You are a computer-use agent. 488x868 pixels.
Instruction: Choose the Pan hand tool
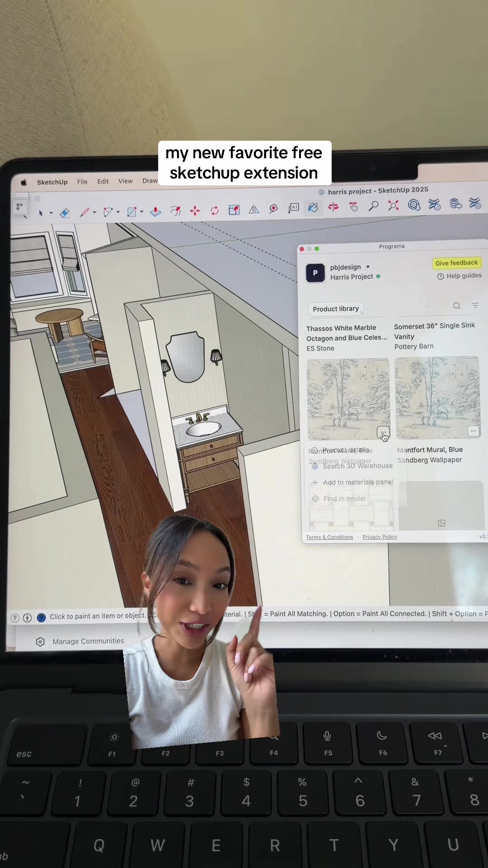tap(353, 207)
